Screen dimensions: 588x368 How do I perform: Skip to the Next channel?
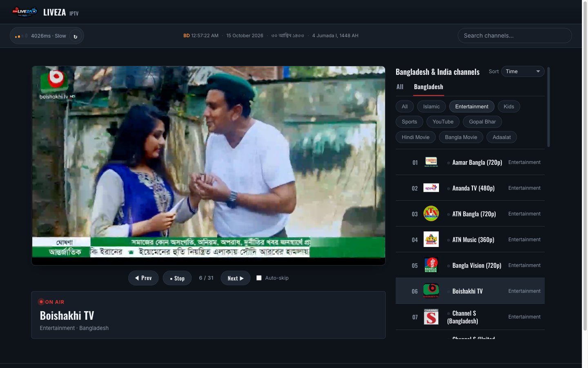236,278
